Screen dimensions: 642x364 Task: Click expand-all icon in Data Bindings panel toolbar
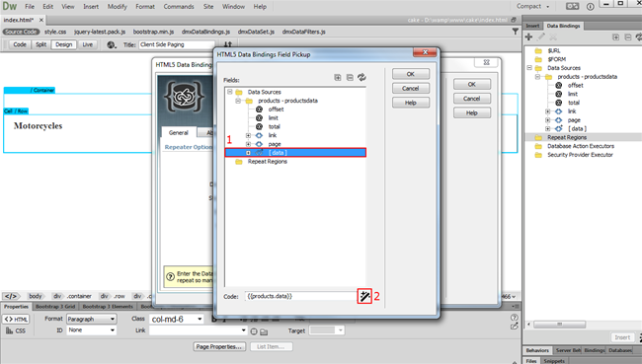pyautogui.click(x=615, y=37)
